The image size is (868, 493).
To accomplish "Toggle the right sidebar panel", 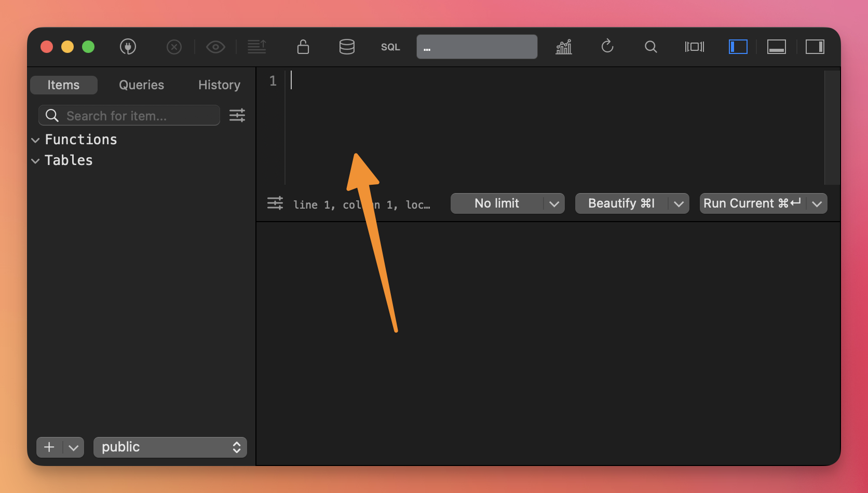I will pos(815,47).
